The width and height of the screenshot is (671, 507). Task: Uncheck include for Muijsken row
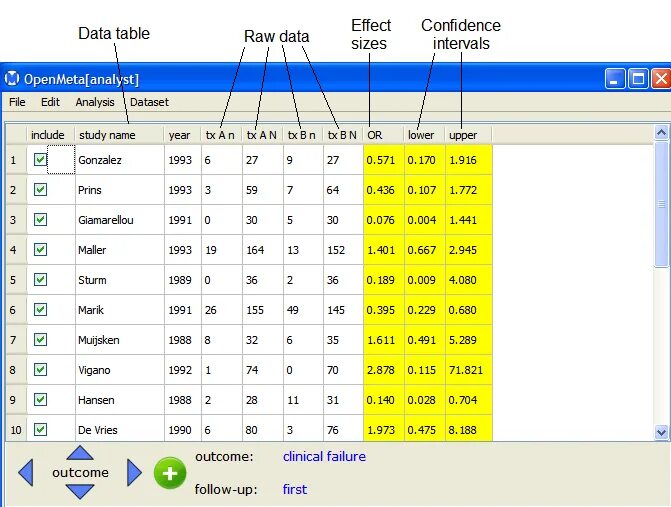click(x=40, y=340)
